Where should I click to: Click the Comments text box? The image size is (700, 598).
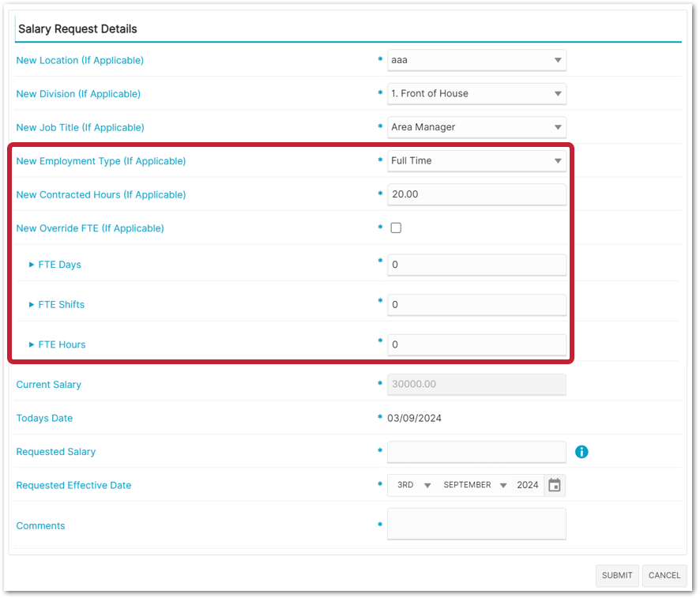tap(476, 524)
